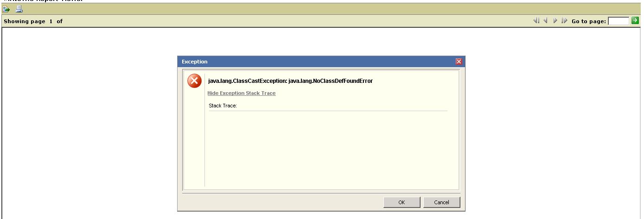Confirm with the OK button
The image size is (644, 219).
tap(402, 202)
